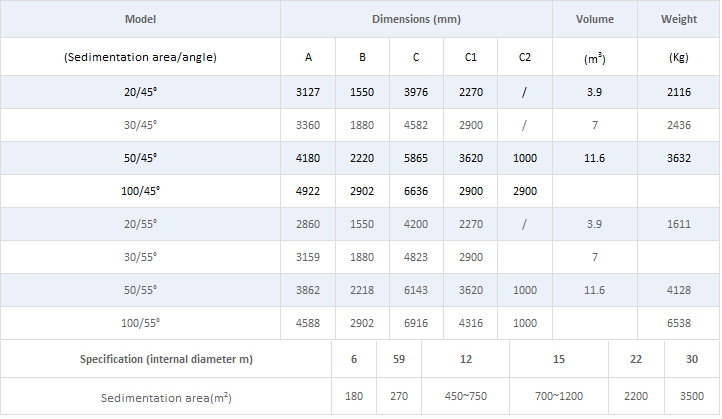Viewport: 722px width, 419px height.
Task: Click the Model column header
Action: (140, 20)
